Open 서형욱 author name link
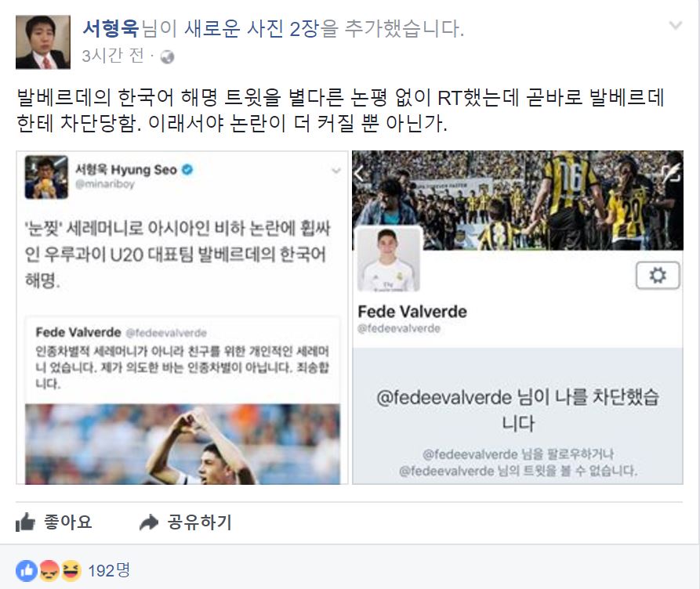The height and width of the screenshot is (589, 700). (x=111, y=28)
